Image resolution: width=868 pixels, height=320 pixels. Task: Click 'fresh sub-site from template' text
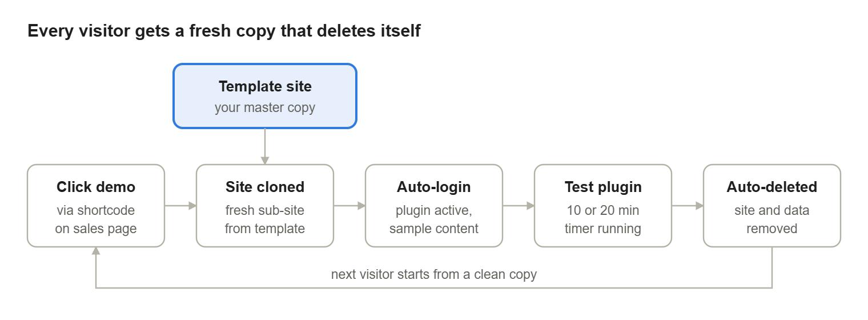265,219
